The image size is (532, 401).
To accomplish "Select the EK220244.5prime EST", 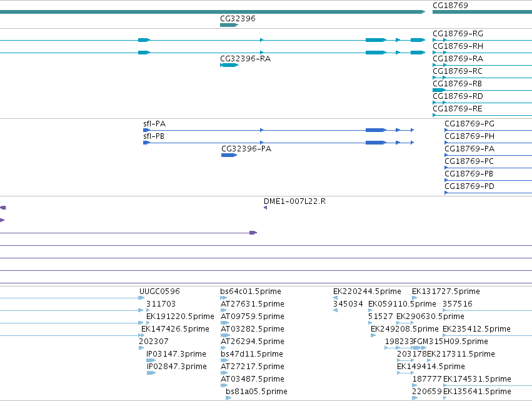I will click(367, 292).
